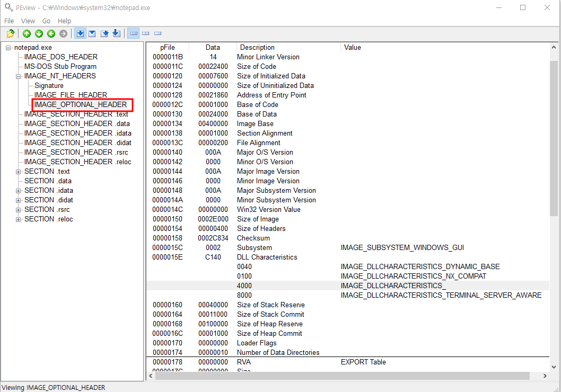Click the green Down arrow toolbar icon

point(39,33)
